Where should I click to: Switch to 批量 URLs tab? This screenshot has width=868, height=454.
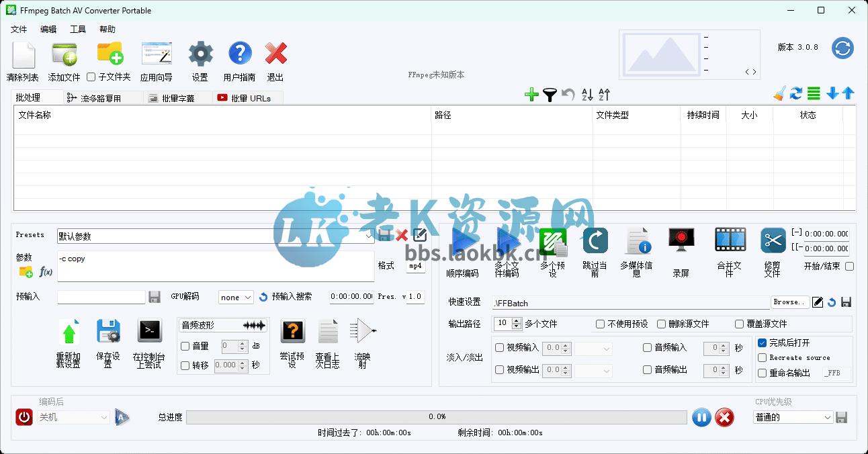[248, 98]
